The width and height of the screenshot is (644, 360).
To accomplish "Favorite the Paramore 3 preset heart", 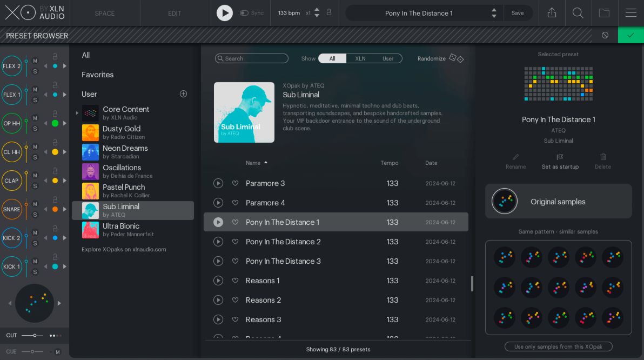I will (235, 183).
